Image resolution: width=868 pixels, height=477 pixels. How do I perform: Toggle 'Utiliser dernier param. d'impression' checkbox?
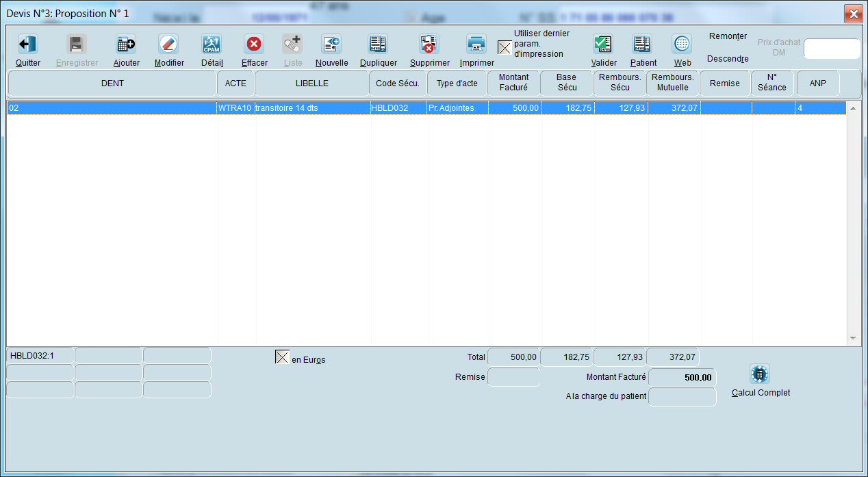click(505, 47)
